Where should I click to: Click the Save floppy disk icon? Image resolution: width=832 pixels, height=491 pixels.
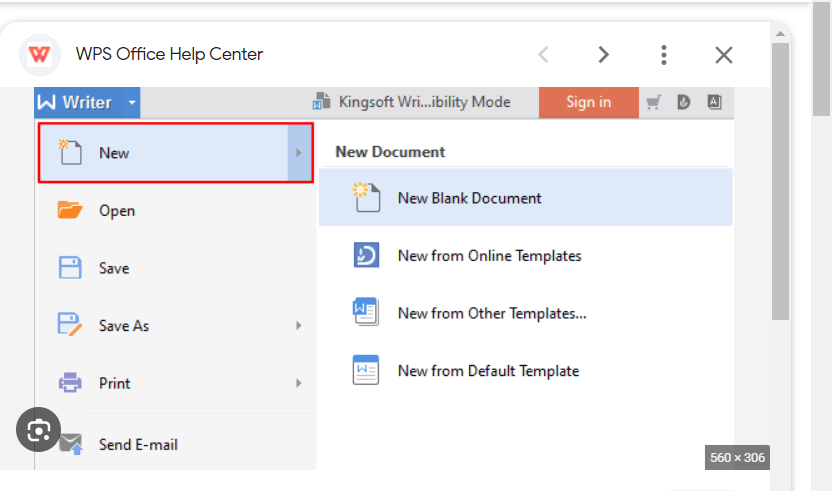pyautogui.click(x=70, y=268)
